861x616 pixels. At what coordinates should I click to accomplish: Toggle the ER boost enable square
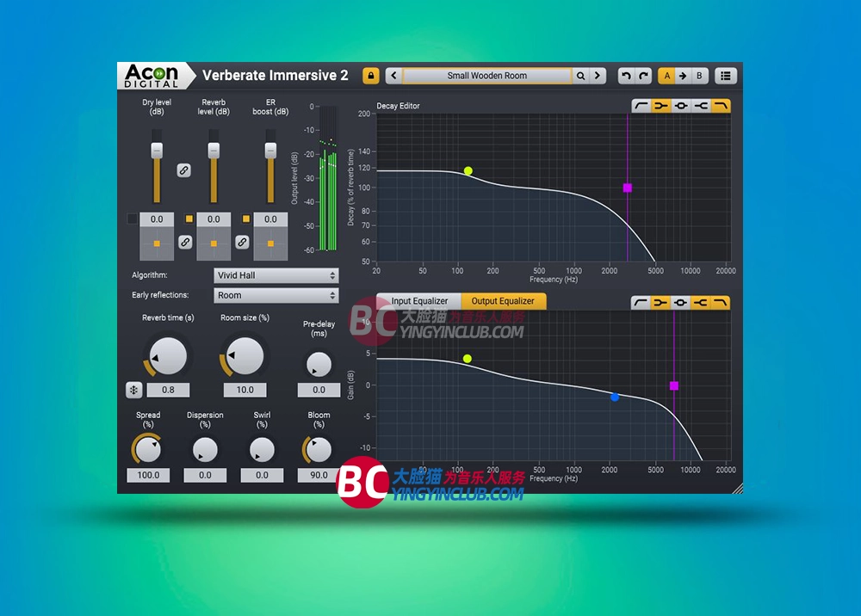coord(246,219)
